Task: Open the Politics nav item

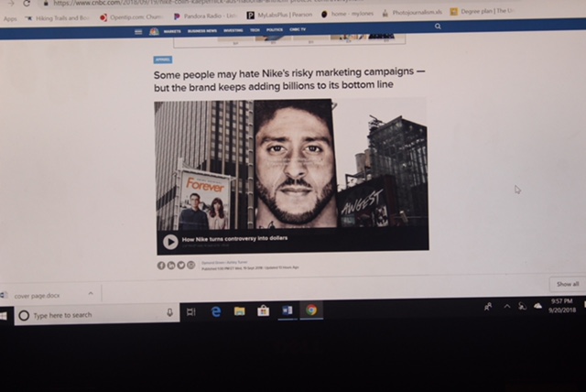Action: [x=275, y=29]
